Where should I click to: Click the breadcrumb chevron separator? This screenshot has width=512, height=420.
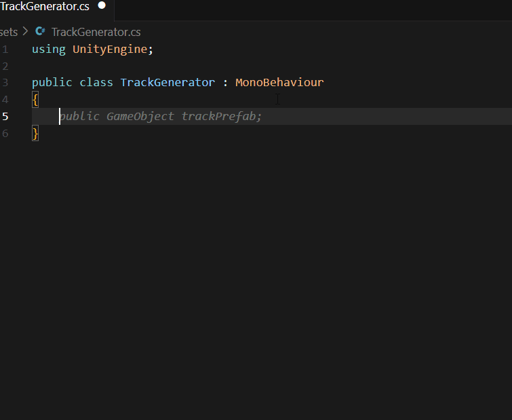pyautogui.click(x=25, y=31)
